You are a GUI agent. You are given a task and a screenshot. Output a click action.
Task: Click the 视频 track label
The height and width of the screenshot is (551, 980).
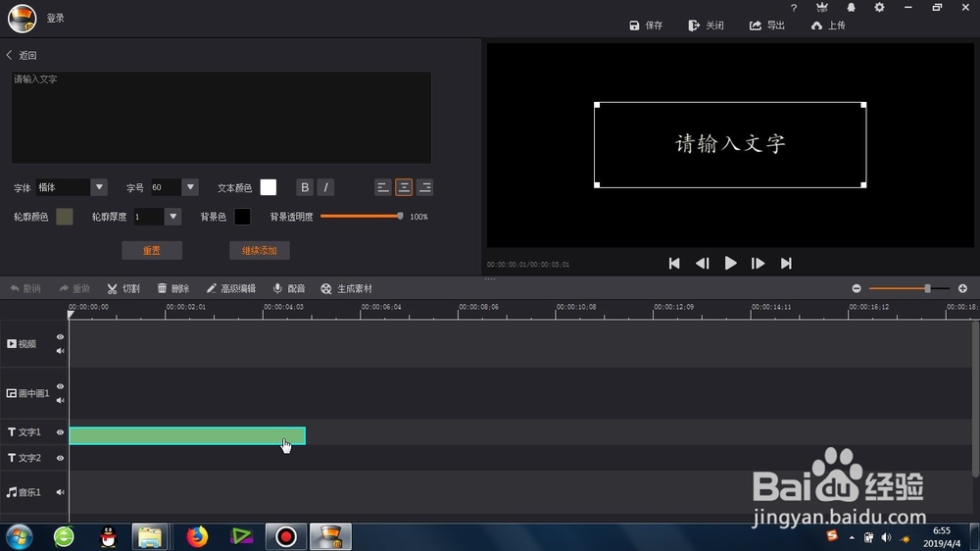22,344
